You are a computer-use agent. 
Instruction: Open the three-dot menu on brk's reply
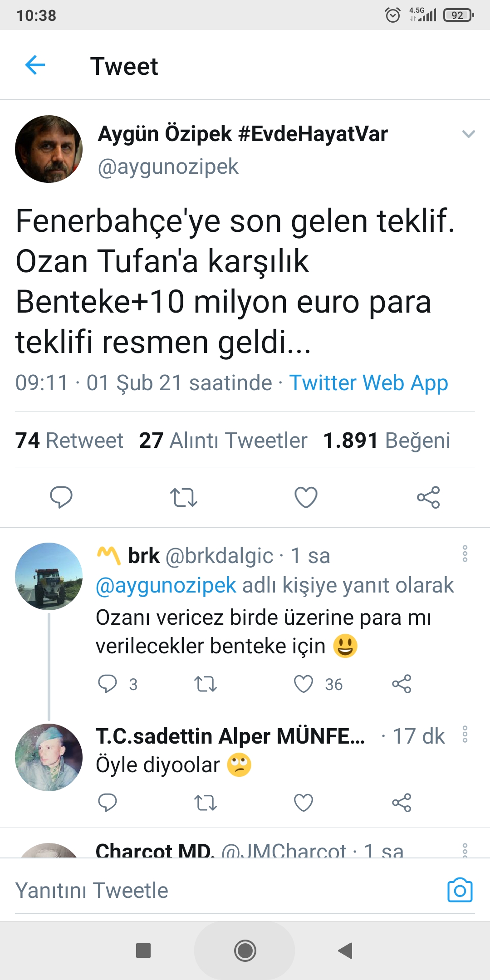pos(465,554)
